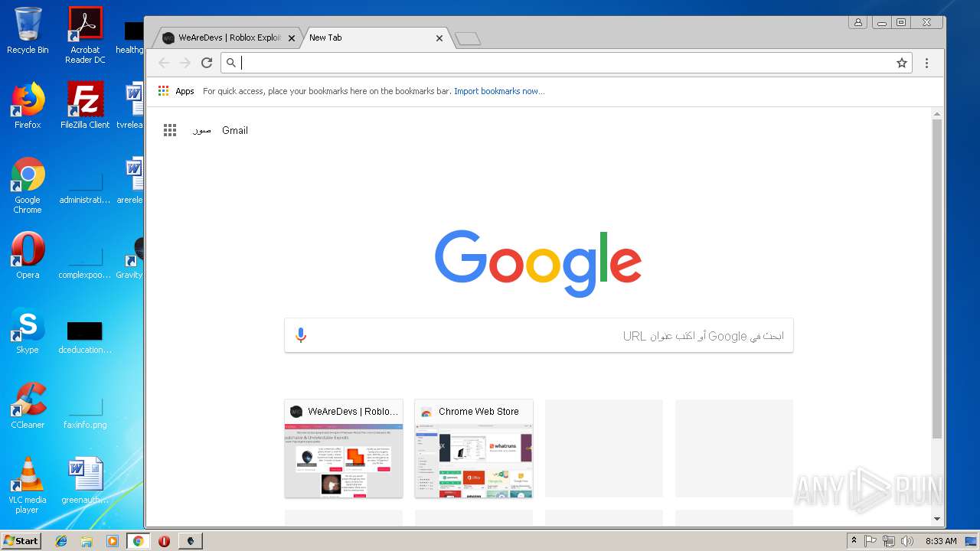Click the 8:33 AM taskbar clock
The width and height of the screenshot is (980, 551).
tap(941, 541)
